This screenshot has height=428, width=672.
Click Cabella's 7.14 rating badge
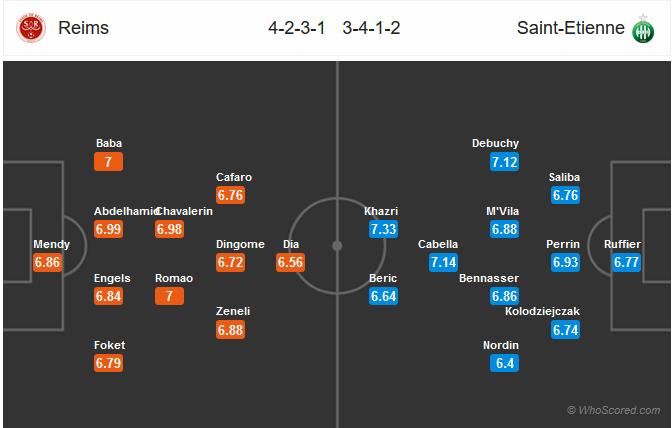pyautogui.click(x=443, y=263)
